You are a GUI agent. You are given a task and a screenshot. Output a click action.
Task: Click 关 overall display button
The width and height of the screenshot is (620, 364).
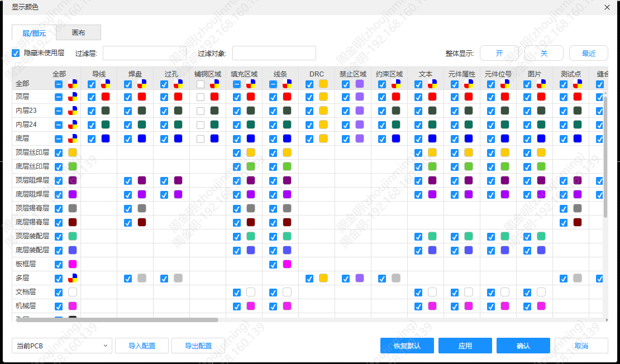point(544,54)
